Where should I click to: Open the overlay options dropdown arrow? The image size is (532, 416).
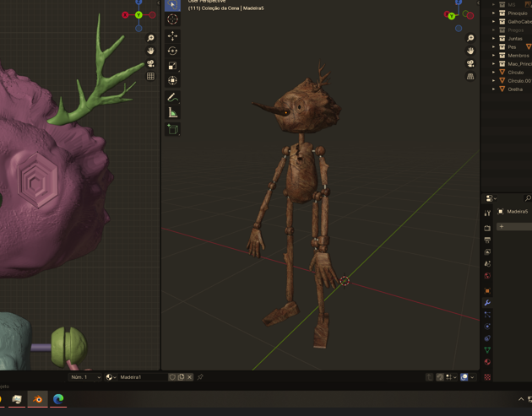pos(472,377)
